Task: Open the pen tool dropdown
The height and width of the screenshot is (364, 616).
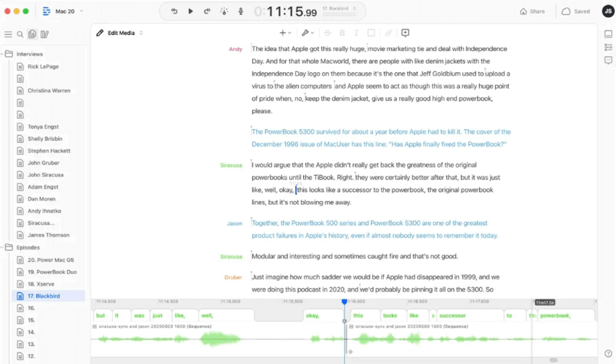Action: pos(307,33)
